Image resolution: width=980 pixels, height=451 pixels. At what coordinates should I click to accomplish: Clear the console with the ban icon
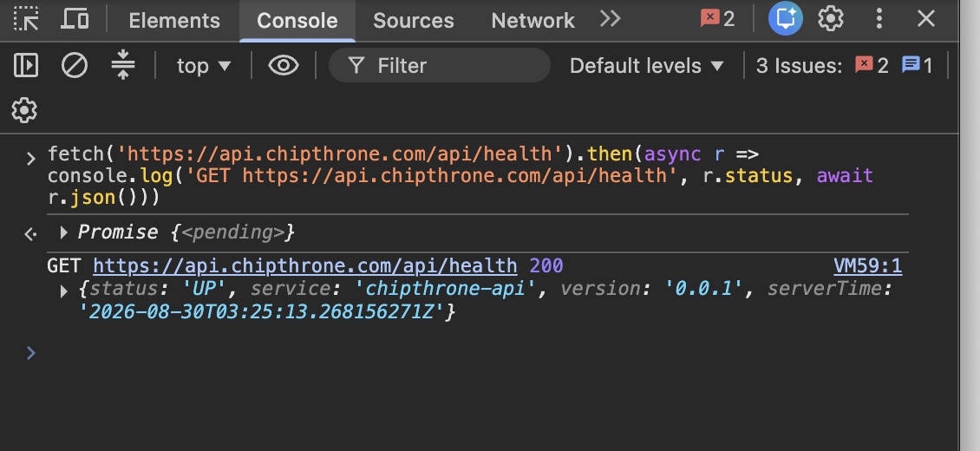click(x=75, y=66)
